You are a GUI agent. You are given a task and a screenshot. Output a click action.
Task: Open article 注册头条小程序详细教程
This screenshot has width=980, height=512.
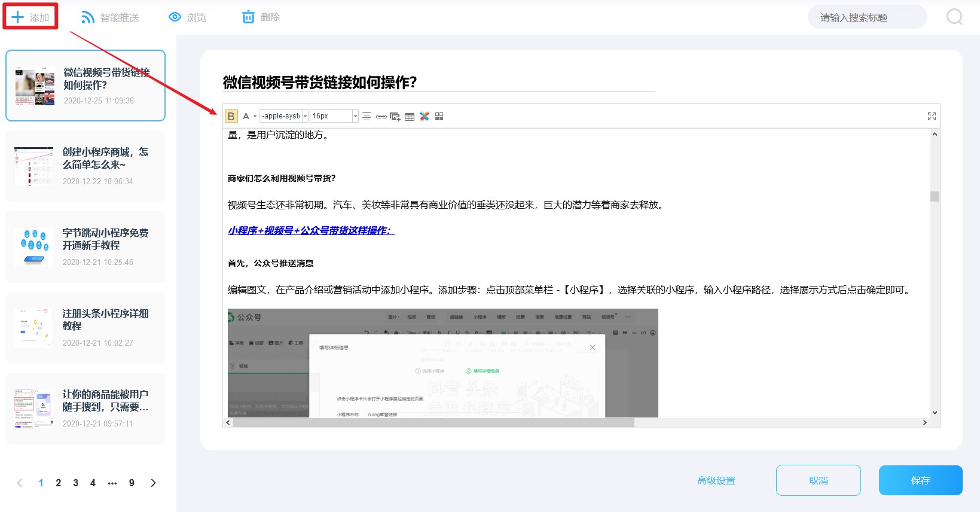click(x=86, y=327)
